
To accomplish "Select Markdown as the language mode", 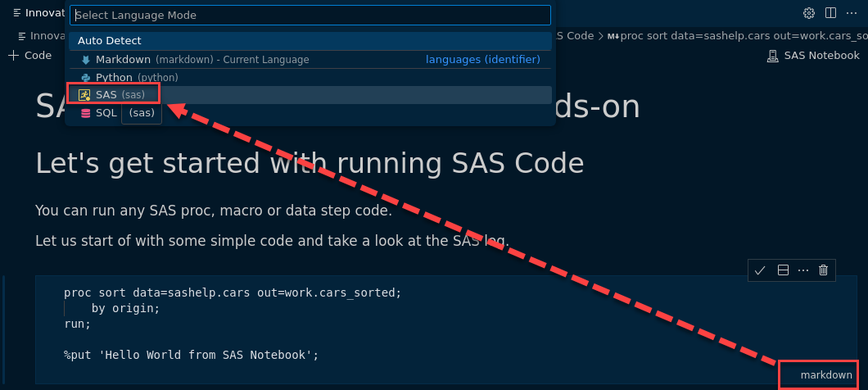I will coord(123,60).
